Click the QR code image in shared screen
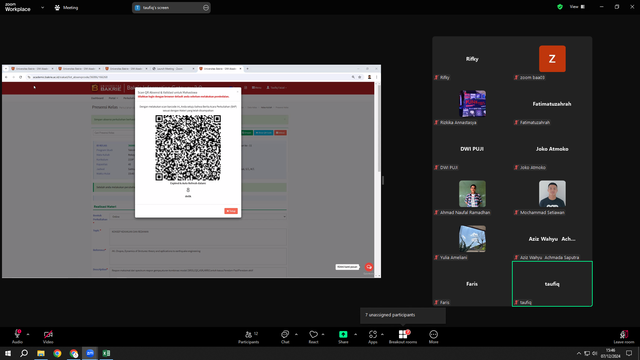This screenshot has height=360, width=640. [x=188, y=148]
